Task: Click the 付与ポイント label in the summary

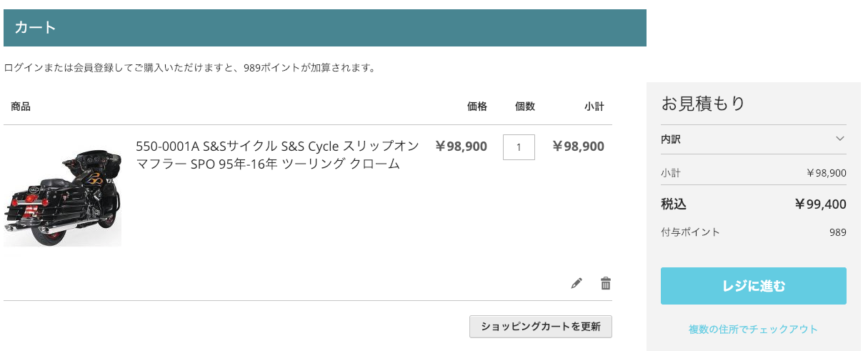Action: (690, 232)
